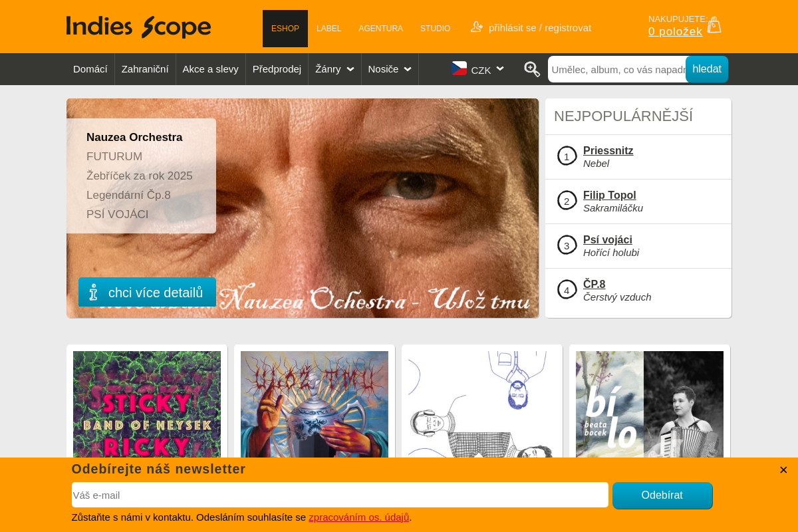Expand the Žánry dropdown menu
The image size is (798, 532).
pyautogui.click(x=334, y=69)
